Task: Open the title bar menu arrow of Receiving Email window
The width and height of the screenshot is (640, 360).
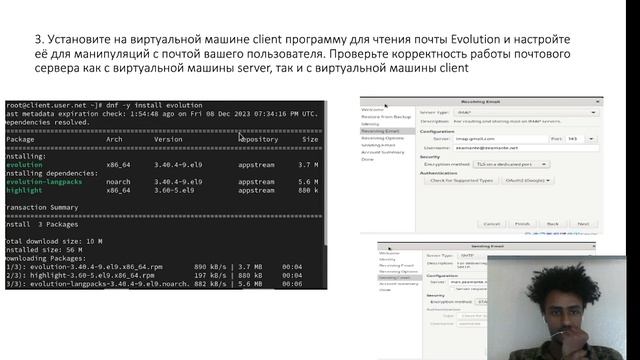Action: [598, 102]
